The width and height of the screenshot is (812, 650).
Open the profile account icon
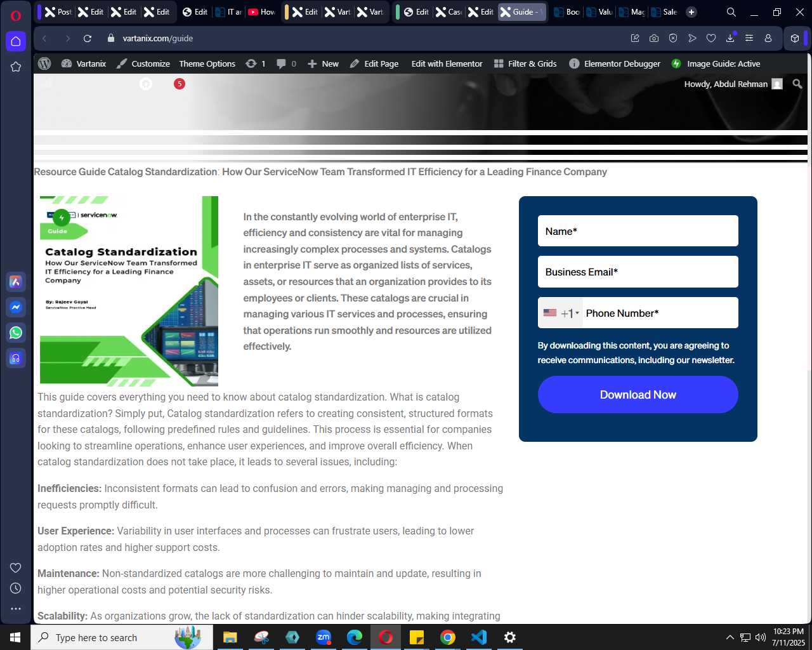tap(768, 38)
